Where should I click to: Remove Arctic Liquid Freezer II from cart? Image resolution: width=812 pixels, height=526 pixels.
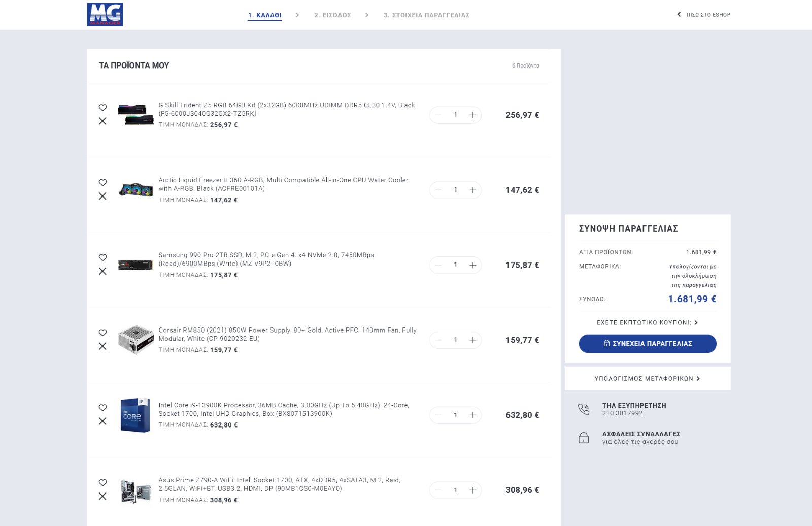click(x=103, y=196)
